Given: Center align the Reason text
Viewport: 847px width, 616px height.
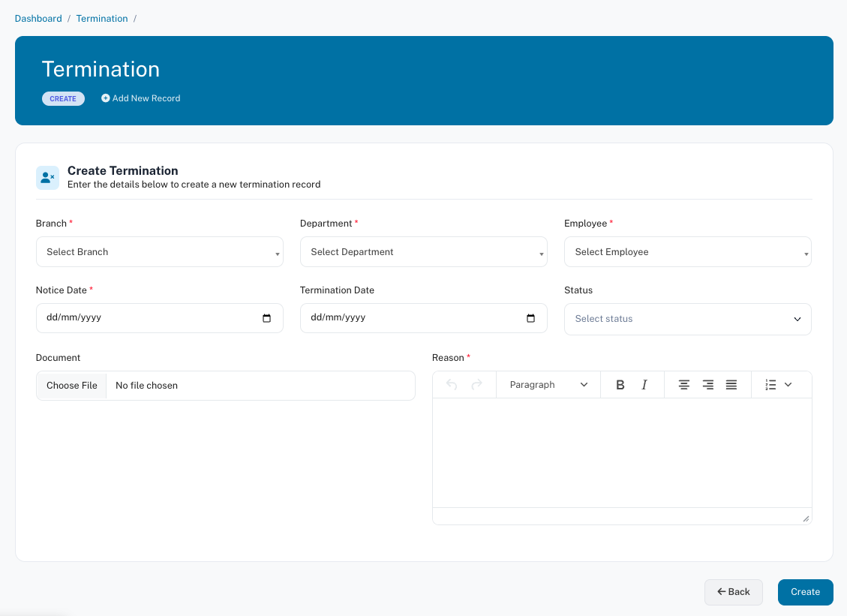Looking at the screenshot, I should (683, 385).
